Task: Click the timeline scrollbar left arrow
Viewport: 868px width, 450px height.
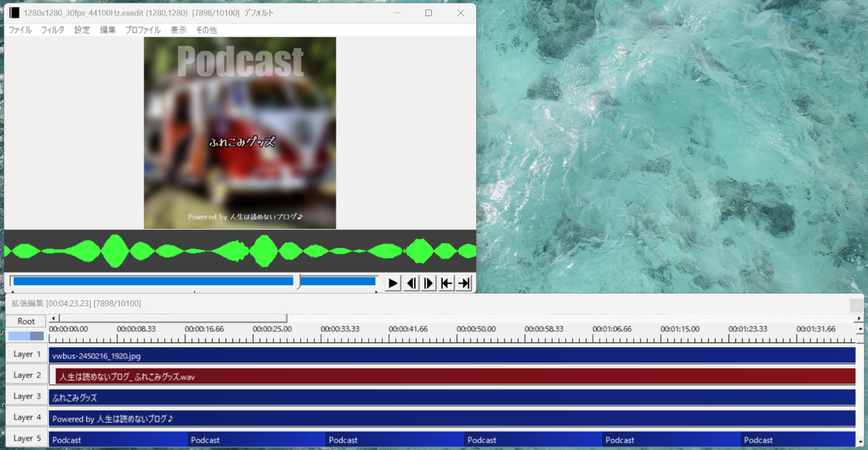Action: point(54,318)
